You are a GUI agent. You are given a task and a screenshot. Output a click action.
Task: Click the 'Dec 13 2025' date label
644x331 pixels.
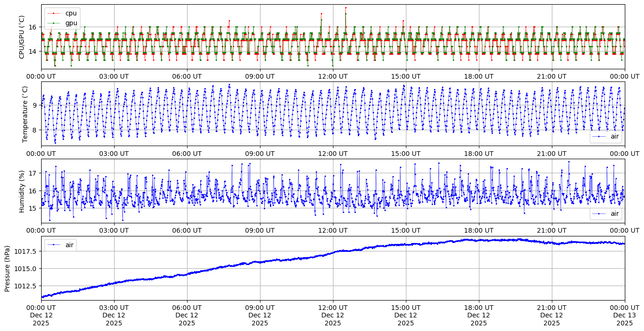click(x=624, y=315)
